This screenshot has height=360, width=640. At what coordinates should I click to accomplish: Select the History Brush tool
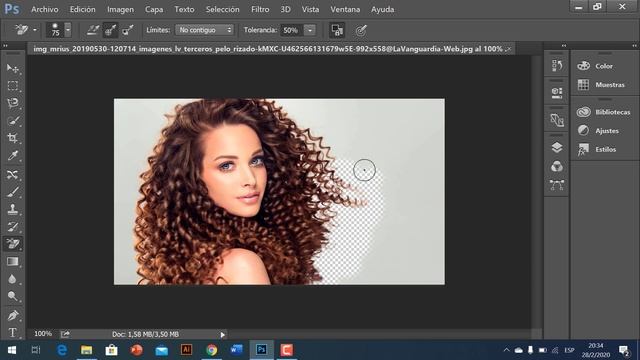pos(13,227)
